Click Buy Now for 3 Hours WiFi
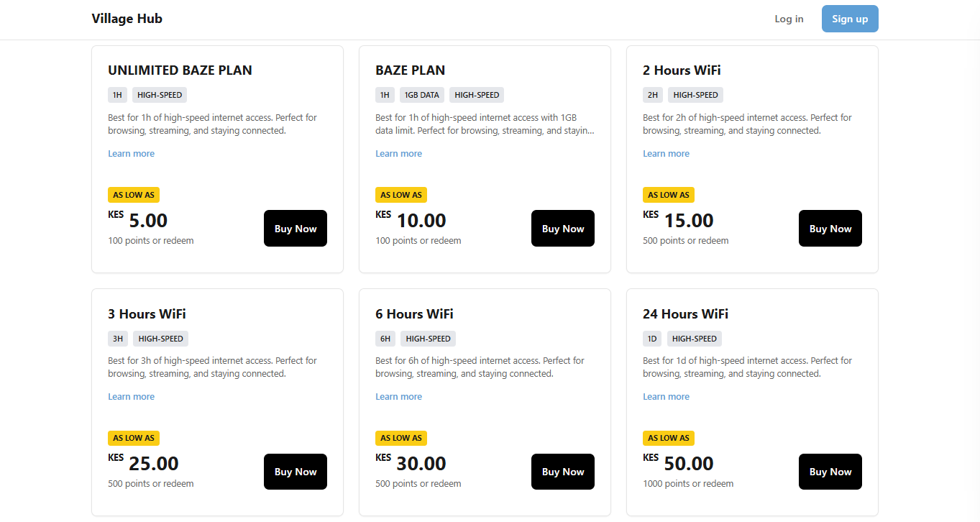 (295, 471)
